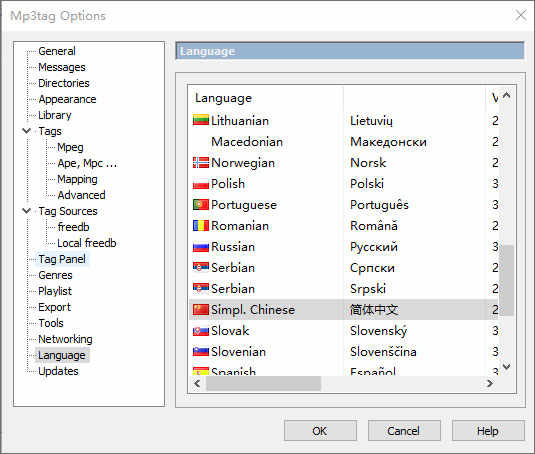Choose Slovenian in the language list

tap(238, 351)
